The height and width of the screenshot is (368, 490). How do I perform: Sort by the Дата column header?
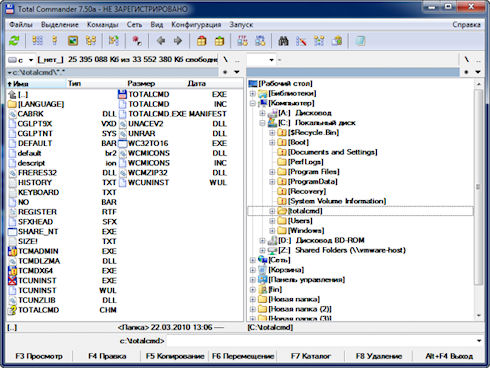pos(214,84)
